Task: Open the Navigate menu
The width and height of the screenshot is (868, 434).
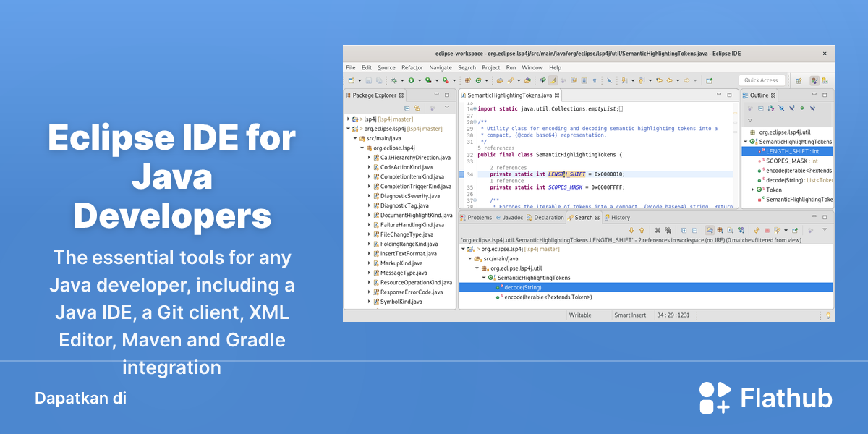Action: [x=441, y=67]
